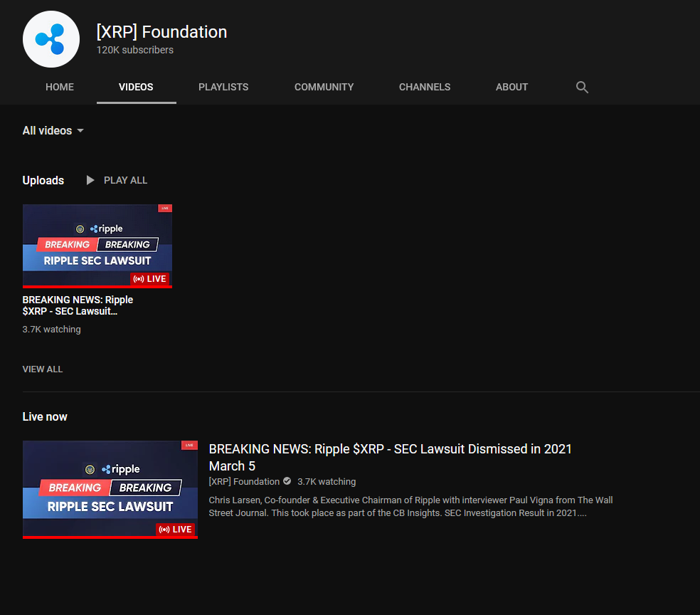
Task: Click the [XRP] Foundation channel avatar
Action: click(x=51, y=39)
